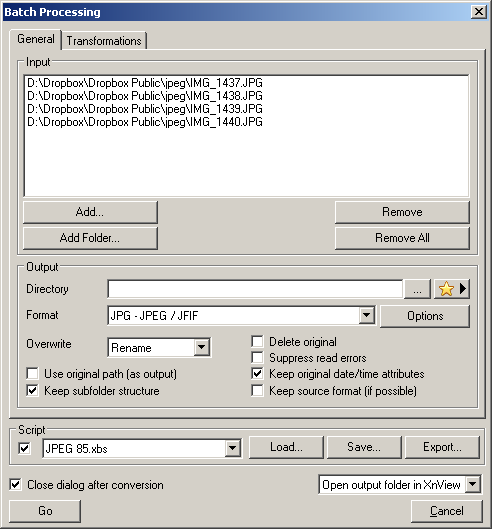Browse for output directory with ... button

pyautogui.click(x=417, y=289)
